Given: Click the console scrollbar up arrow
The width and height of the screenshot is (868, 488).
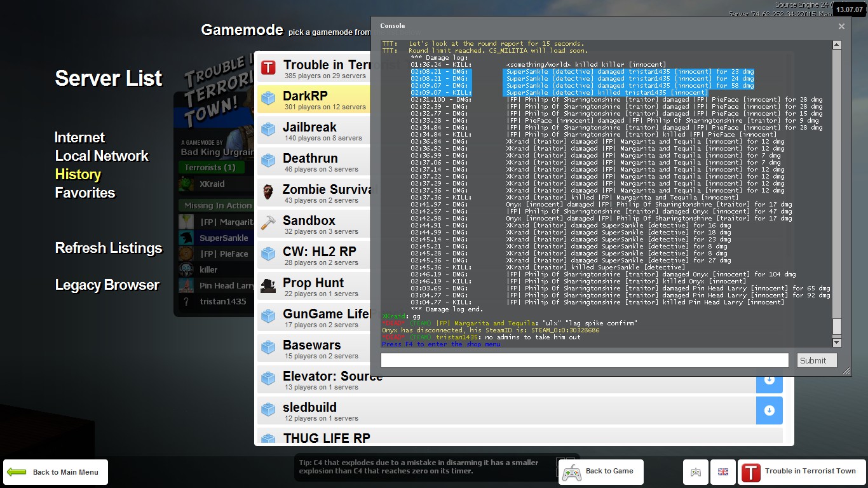Looking at the screenshot, I should pyautogui.click(x=837, y=45).
